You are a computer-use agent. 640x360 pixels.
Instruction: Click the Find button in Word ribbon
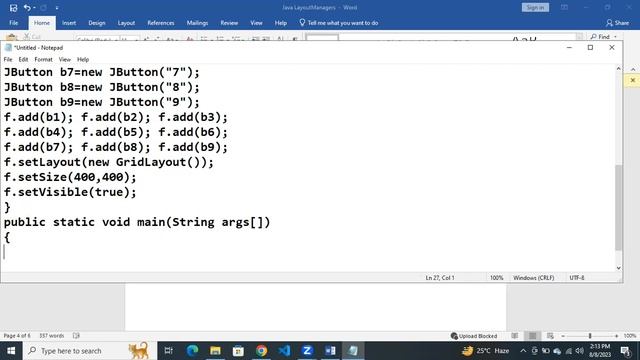pos(600,37)
